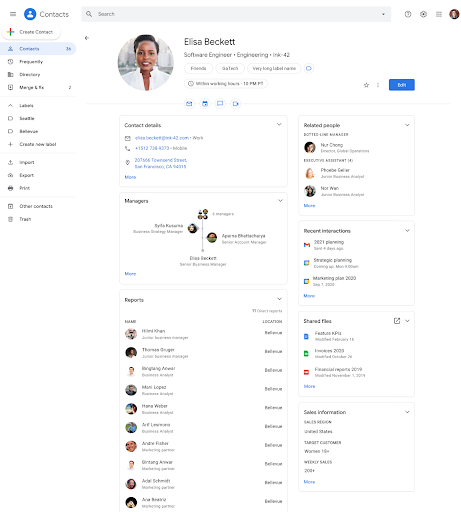This screenshot has height=512, width=461.
Task: Open chat with Elisa Beckett icon
Action: (220, 104)
